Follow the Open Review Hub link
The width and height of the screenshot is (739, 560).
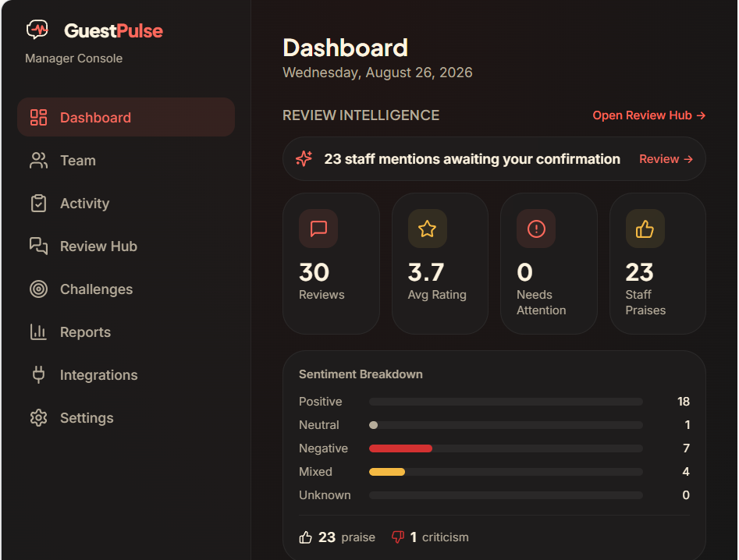tap(649, 115)
